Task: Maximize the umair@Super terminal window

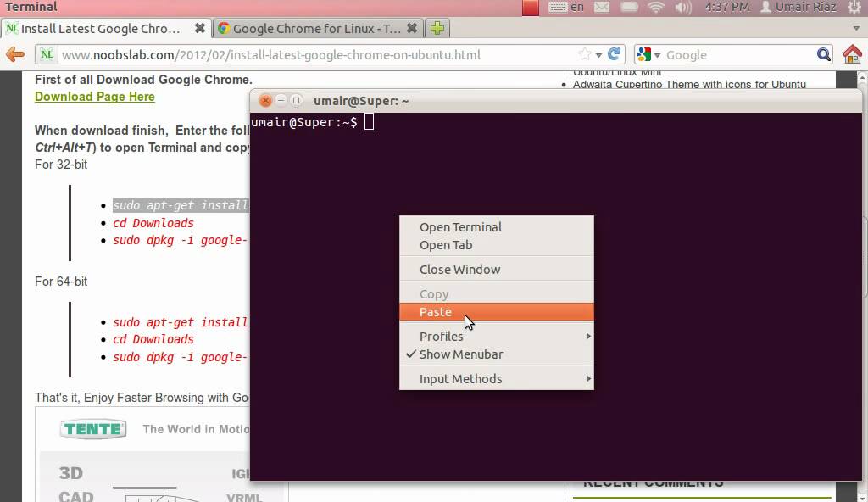Action: (x=296, y=100)
